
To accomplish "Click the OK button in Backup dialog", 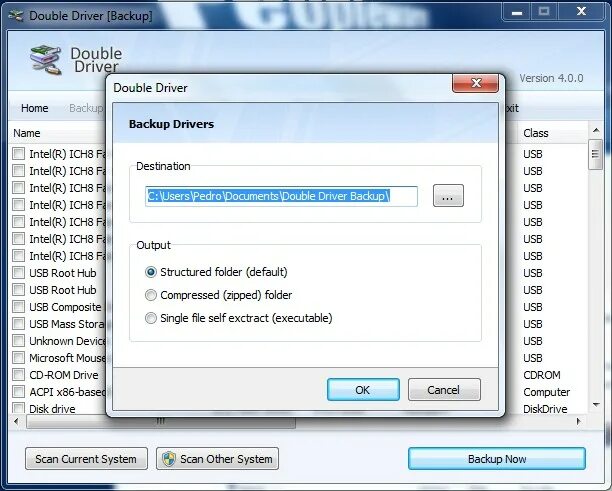I will tap(363, 390).
